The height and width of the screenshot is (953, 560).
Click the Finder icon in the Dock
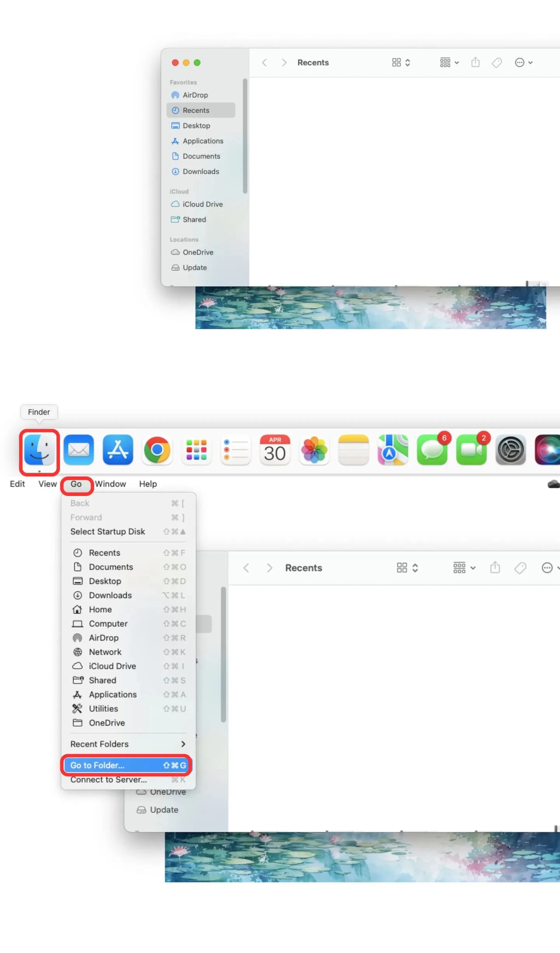(39, 451)
